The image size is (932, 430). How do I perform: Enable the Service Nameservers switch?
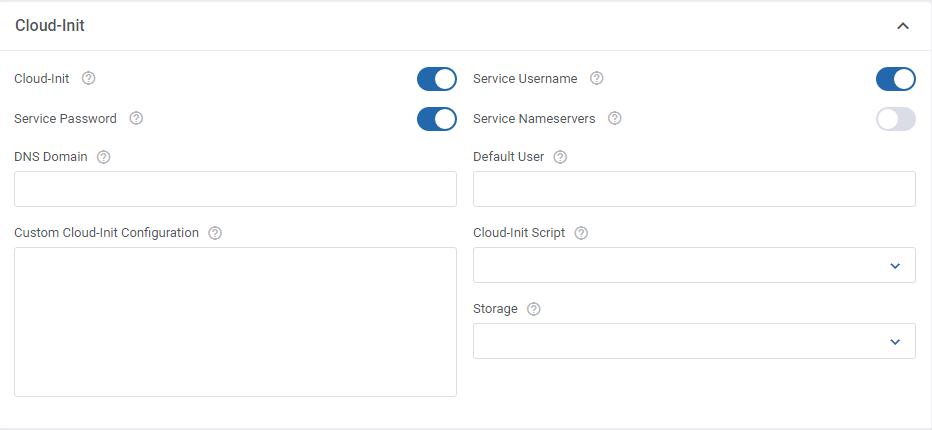pos(896,119)
